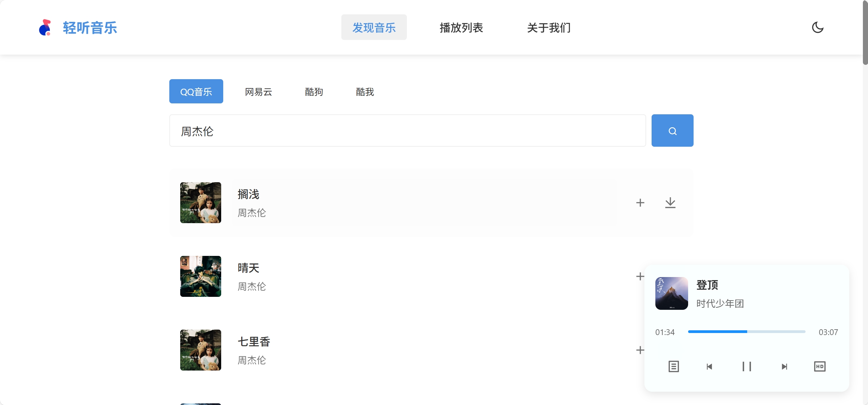The image size is (868, 405).
Task: Click the 轻听音乐 logo icon
Action: tap(45, 27)
